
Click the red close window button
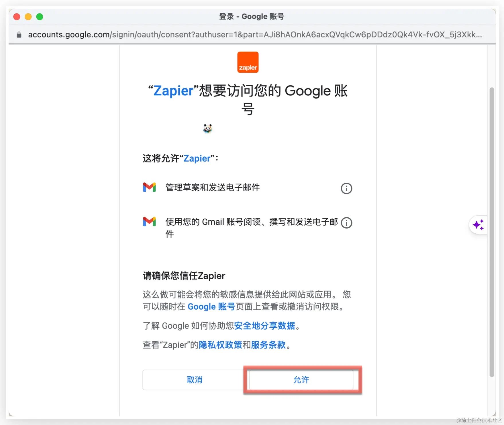[17, 17]
